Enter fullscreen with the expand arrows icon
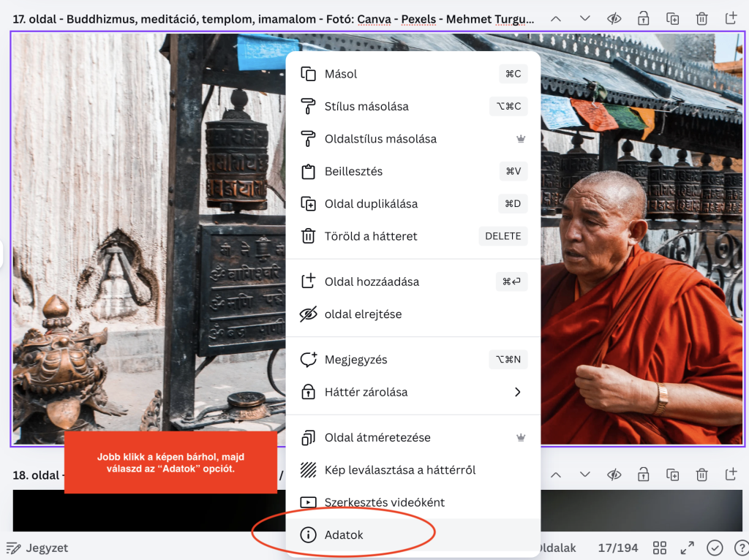The height and width of the screenshot is (560, 749). 687,548
